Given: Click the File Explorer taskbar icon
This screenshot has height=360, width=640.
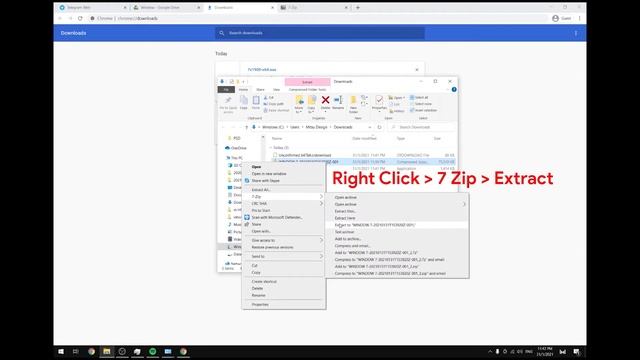Looking at the screenshot, I should tap(107, 351).
